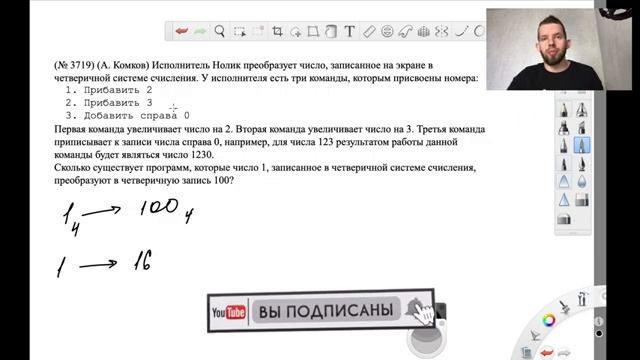The height and width of the screenshot is (360, 640).
Task: Choose the Paintbrush in brush palette
Action: (x=564, y=164)
